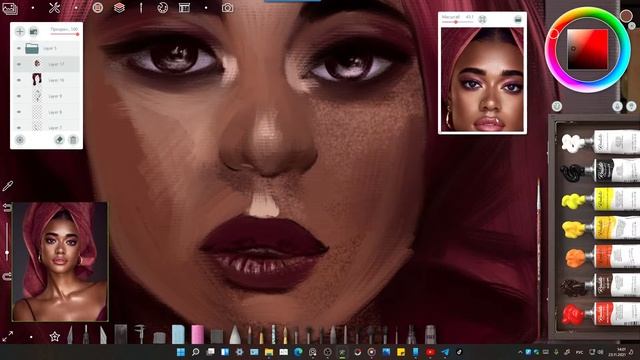Clear the layer with the eraser icon
Image resolution: width=640 pixels, height=360 pixels.
[x=59, y=140]
